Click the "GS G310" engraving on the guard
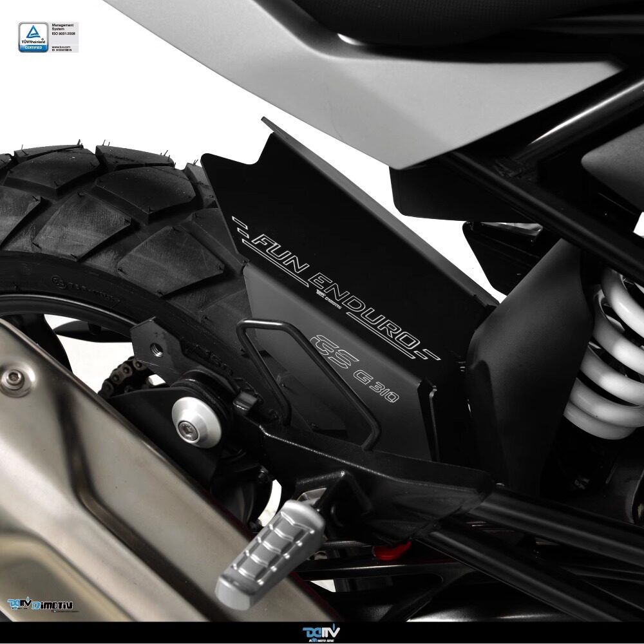644x644 pixels. [354, 368]
